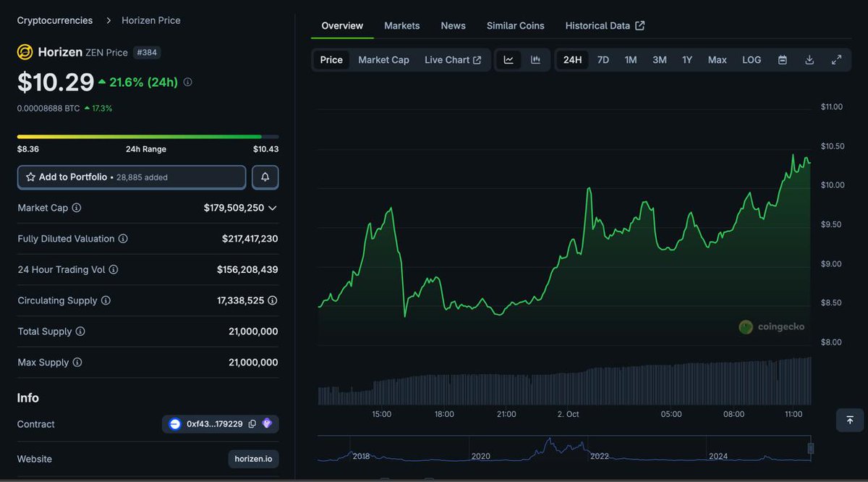The height and width of the screenshot is (482, 868).
Task: Click Add to Portfolio button
Action: pyautogui.click(x=132, y=177)
